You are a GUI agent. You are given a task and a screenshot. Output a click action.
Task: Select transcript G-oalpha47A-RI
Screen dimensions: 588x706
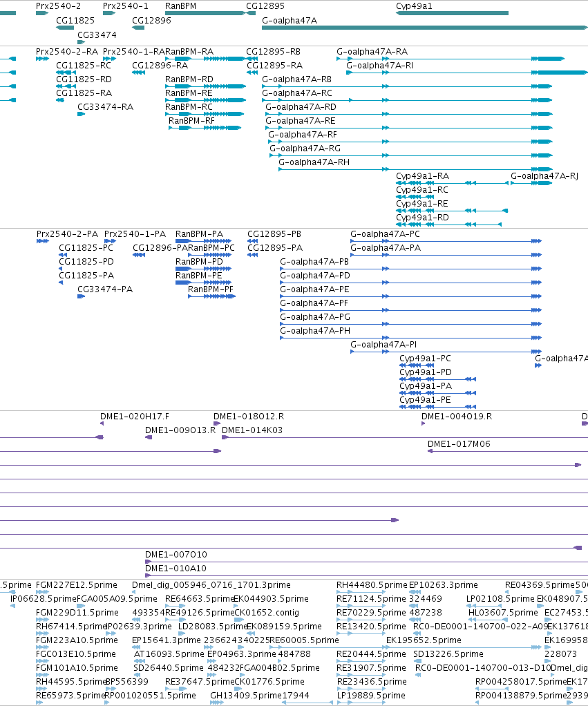tap(380, 66)
